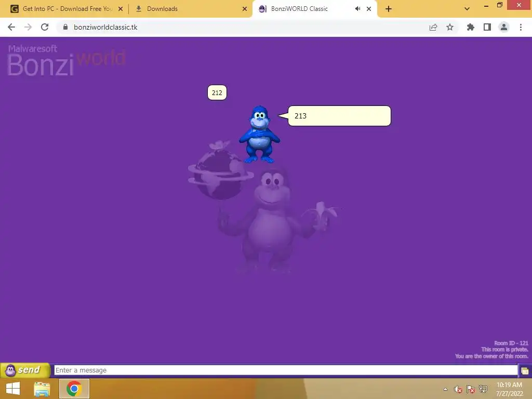This screenshot has height=399, width=532.
Task: Open the Windows Start menu
Action: [x=13, y=389]
